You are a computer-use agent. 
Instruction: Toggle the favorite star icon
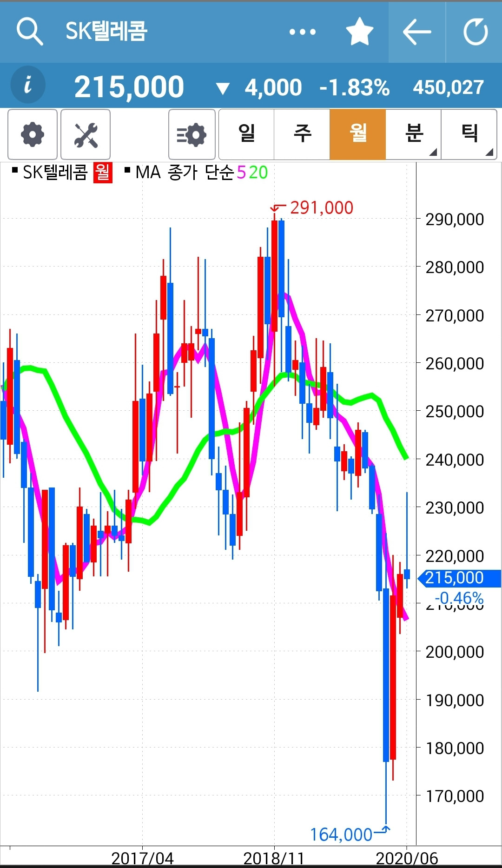(360, 32)
